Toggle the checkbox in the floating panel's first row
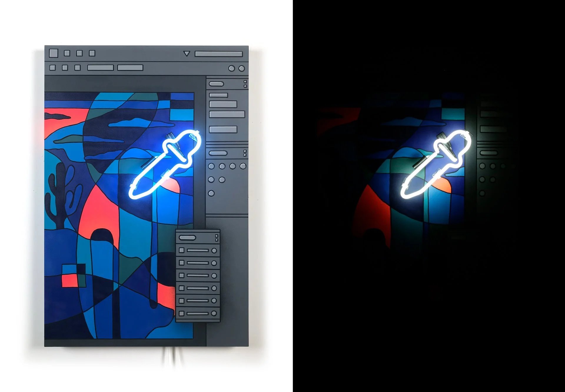 tap(182, 250)
